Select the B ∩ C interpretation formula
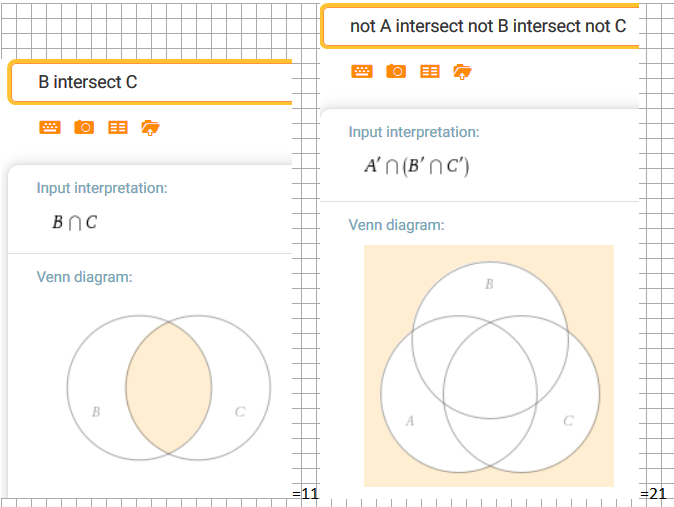Viewport: 674px width, 507px height. 75,222
